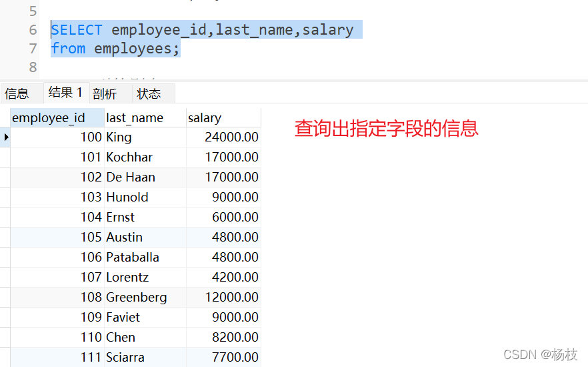
Task: Select De Haan's salary 17000.00 cell
Action: (x=223, y=177)
